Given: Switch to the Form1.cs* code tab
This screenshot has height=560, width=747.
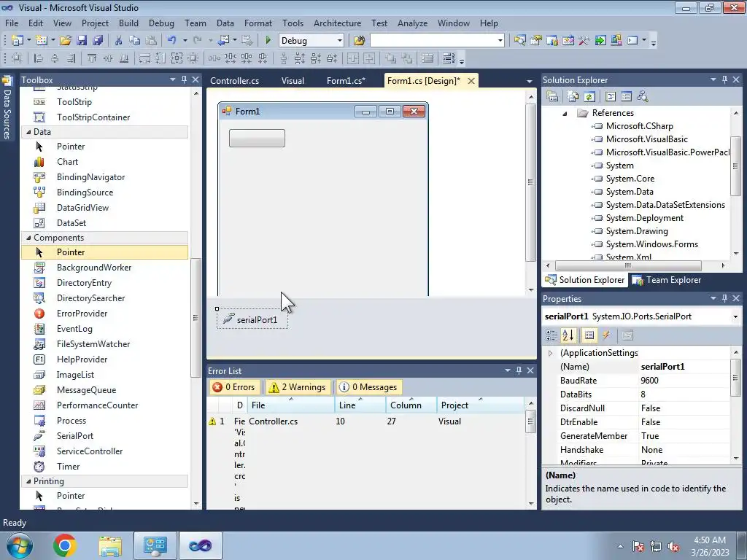Looking at the screenshot, I should tap(346, 80).
